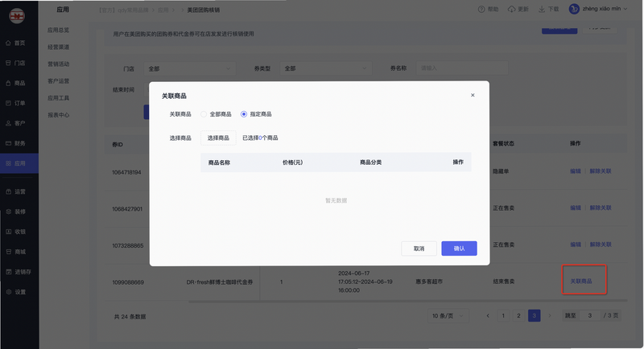Screen dimensions: 644x349
Task: Click the 商品分类 column header in dialog
Action: (x=370, y=162)
